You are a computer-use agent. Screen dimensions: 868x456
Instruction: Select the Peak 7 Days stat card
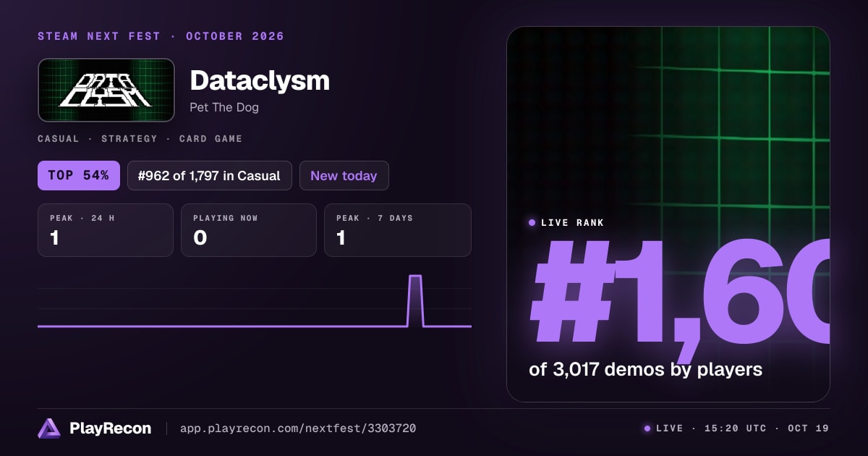point(398,230)
